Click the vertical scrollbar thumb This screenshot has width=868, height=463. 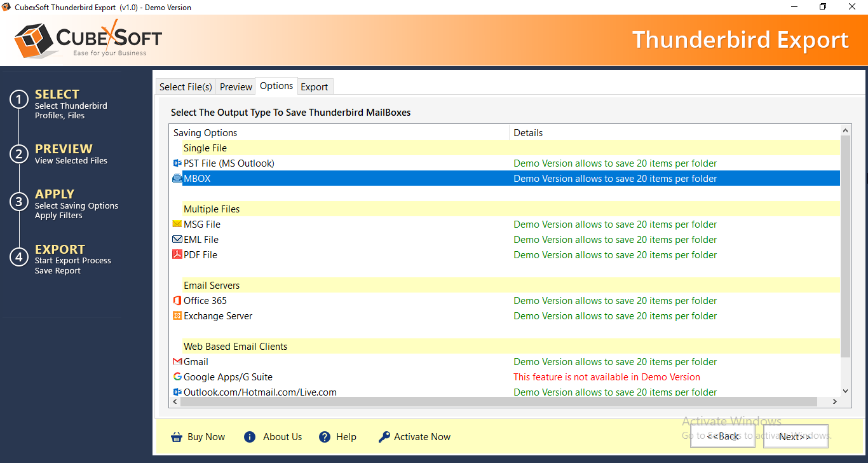(x=845, y=246)
